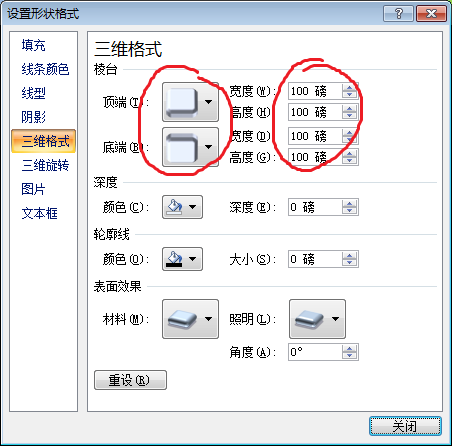Viewport: 452px width, 446px height.
Task: Click the 重设 (Reset) button
Action: 130,380
